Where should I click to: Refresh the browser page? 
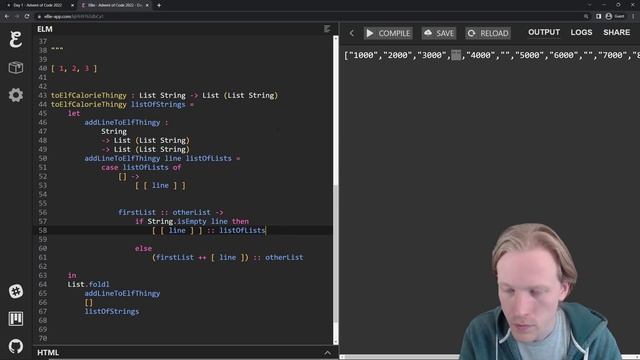(x=27, y=16)
